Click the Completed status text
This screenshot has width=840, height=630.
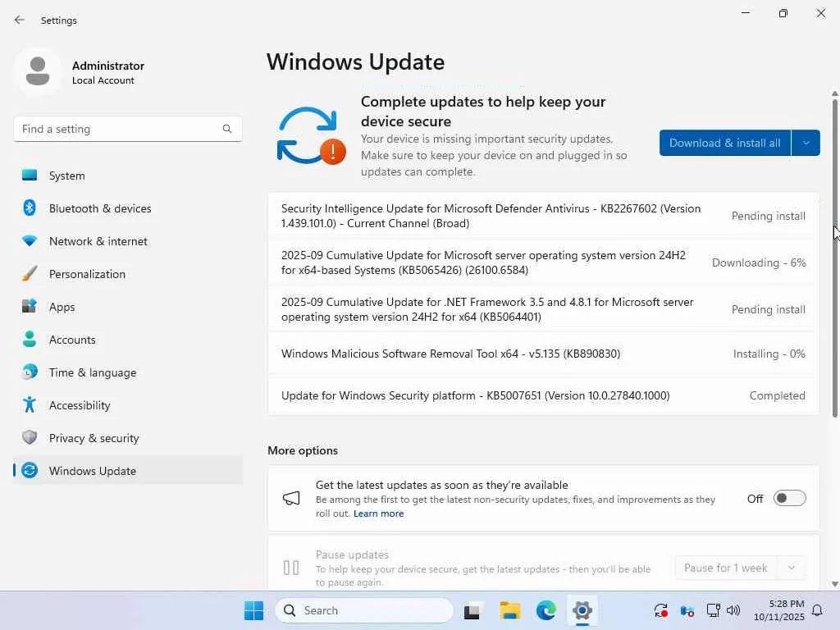778,395
